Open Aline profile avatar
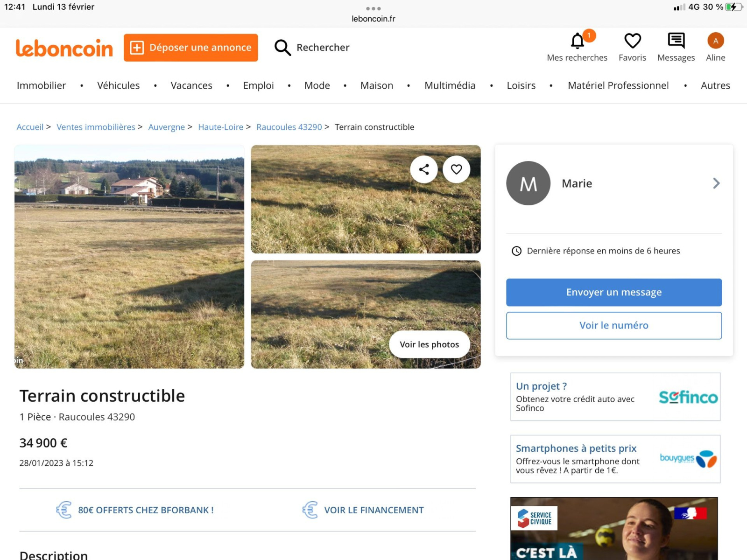The height and width of the screenshot is (560, 747). point(715,41)
